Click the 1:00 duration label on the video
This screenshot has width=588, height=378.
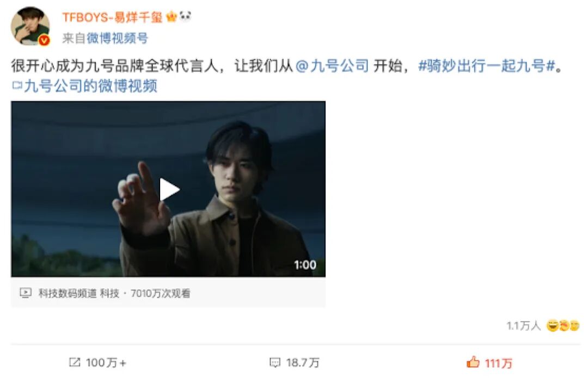click(x=305, y=265)
